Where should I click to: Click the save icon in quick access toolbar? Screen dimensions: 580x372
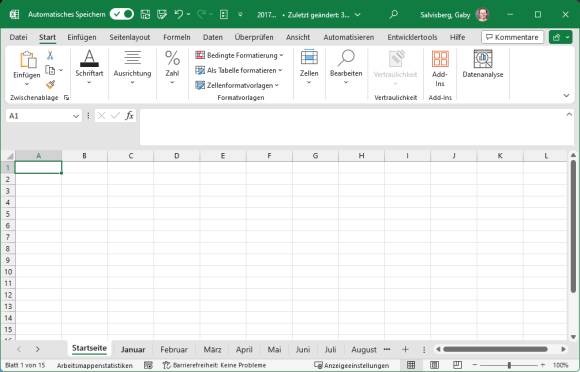pyautogui.click(x=145, y=14)
